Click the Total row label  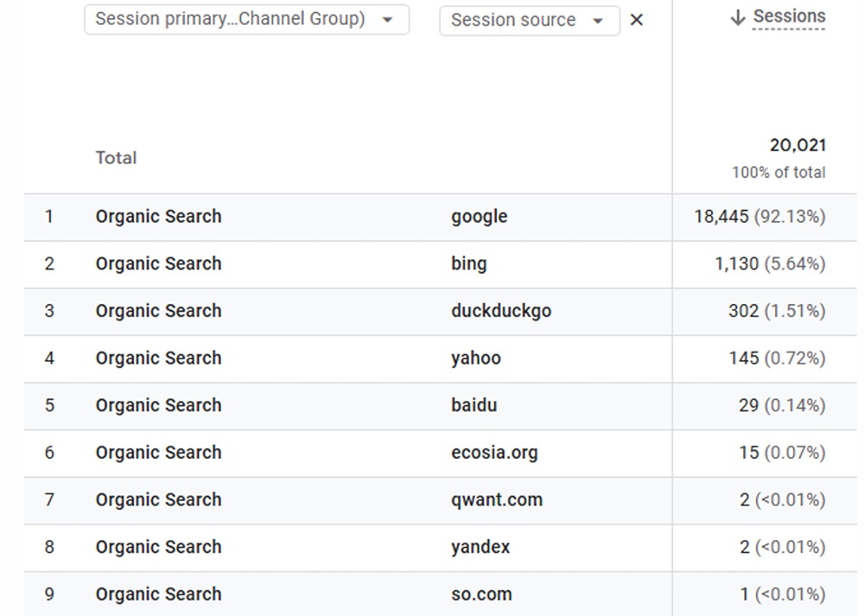point(116,158)
